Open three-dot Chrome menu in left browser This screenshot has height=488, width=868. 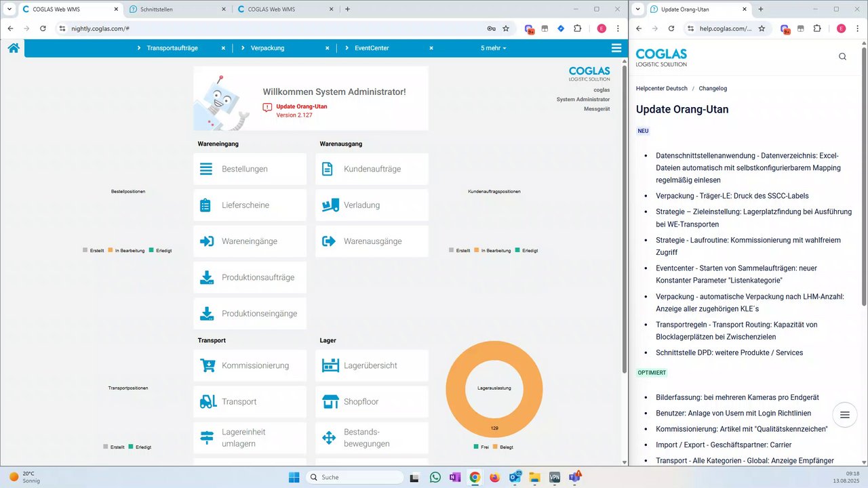(618, 28)
